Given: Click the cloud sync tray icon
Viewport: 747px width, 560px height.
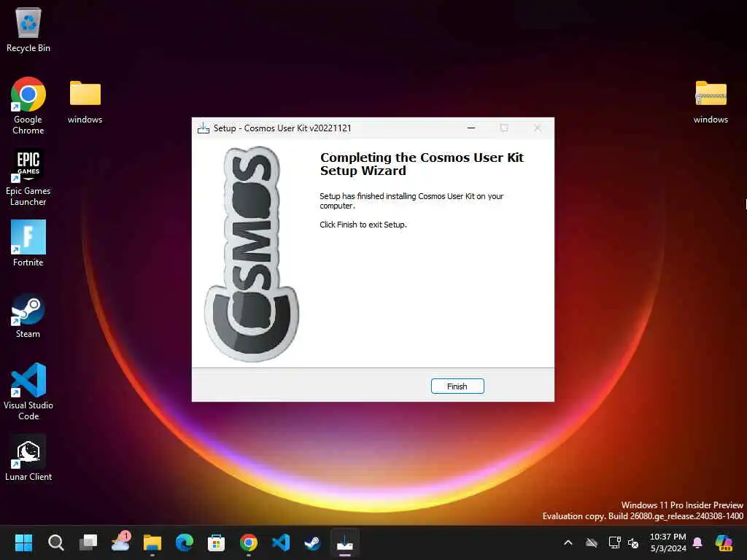Looking at the screenshot, I should point(592,542).
